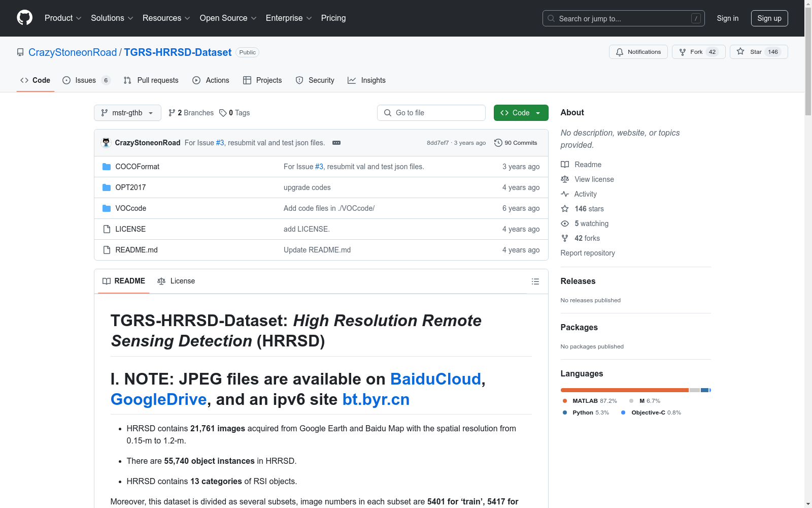Click the stars icon beside 146 stars

[x=565, y=209]
